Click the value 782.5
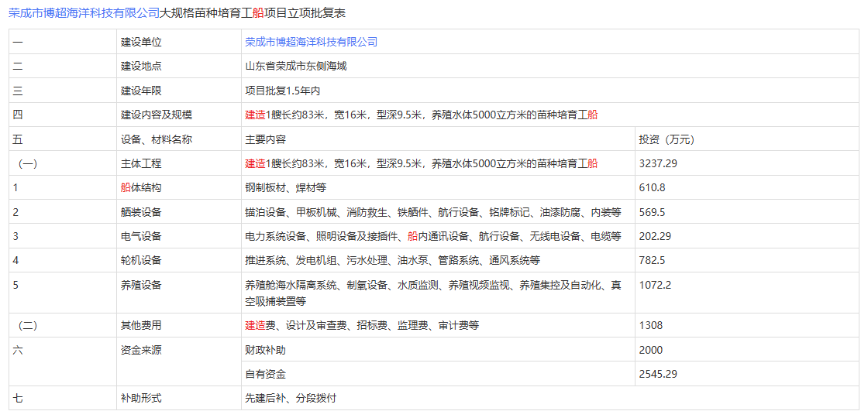 [652, 261]
